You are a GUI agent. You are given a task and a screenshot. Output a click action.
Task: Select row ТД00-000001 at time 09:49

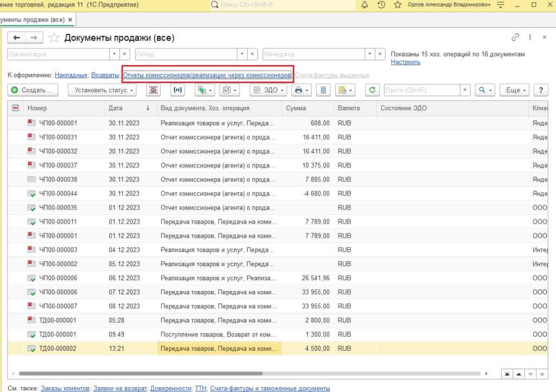click(x=277, y=334)
